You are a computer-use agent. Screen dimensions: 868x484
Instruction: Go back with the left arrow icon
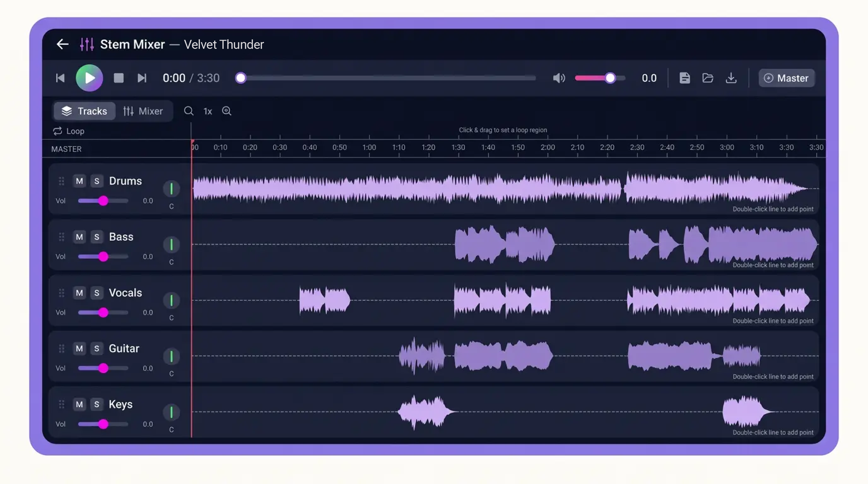[62, 44]
